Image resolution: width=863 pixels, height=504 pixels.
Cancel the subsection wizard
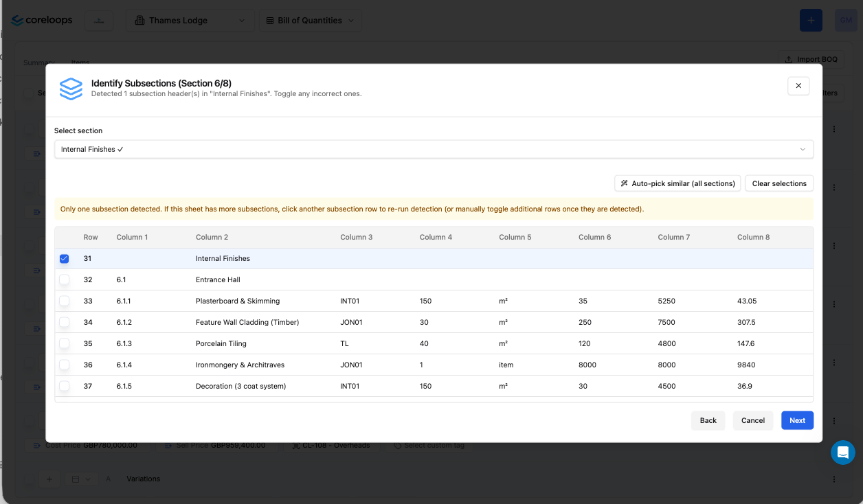coord(753,420)
